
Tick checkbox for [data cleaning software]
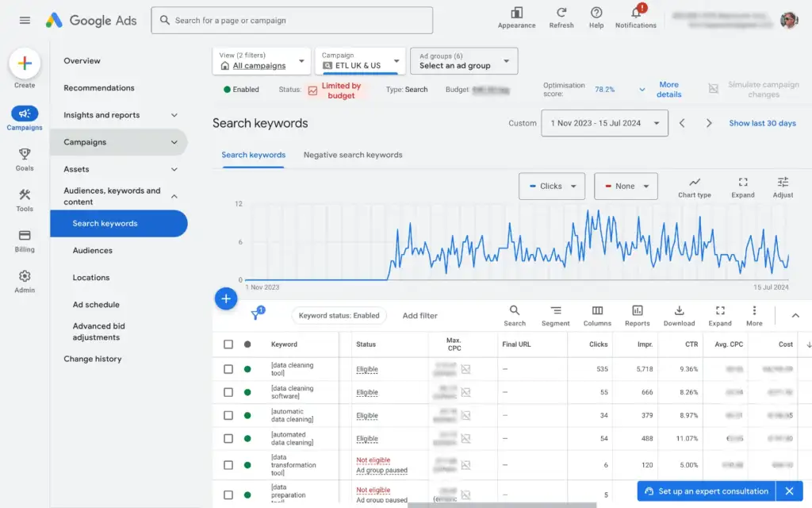[228, 392]
